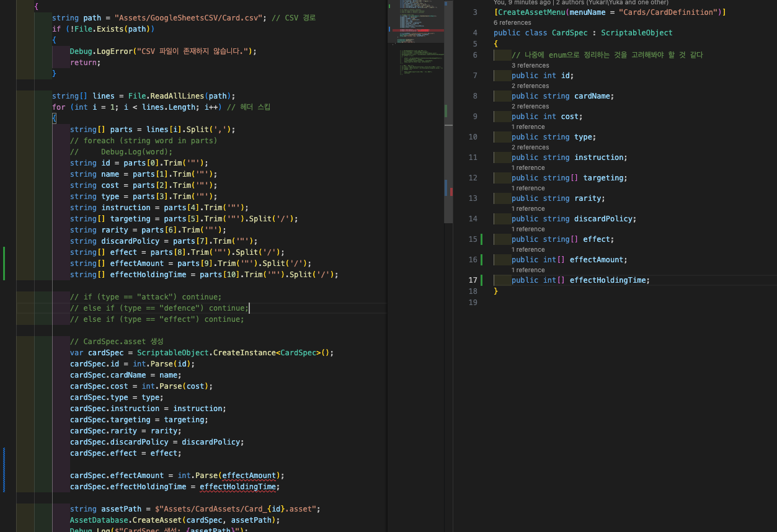Viewport: 777px width, 532px height.
Task: Select line number 13 in the CardSpec editor
Action: pos(473,198)
